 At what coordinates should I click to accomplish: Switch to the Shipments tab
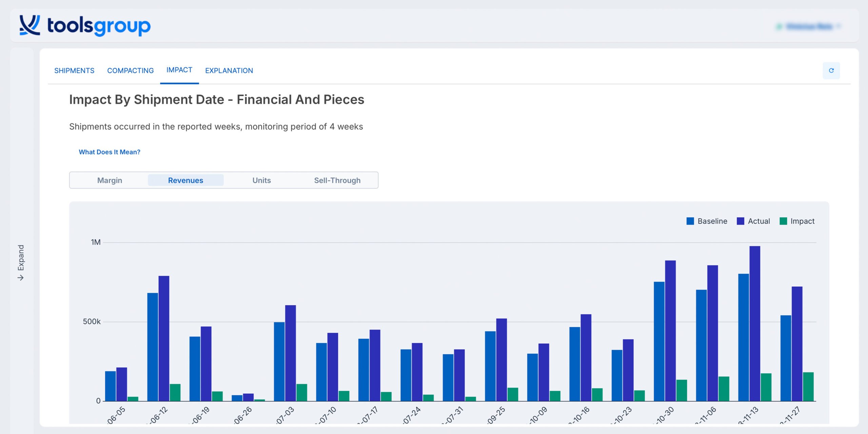coord(74,71)
